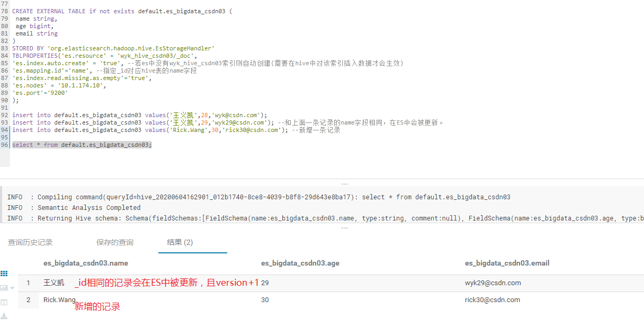Click the es.mapping.id='name' property line

pos(104,71)
